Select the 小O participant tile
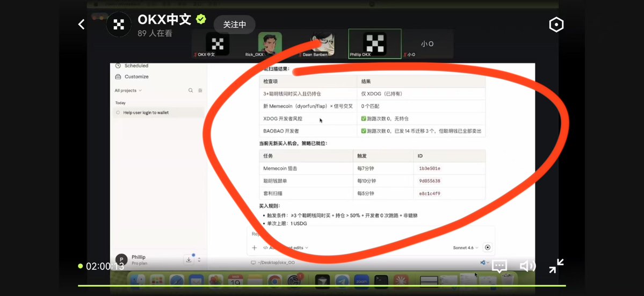This screenshot has height=296, width=644. (x=427, y=45)
